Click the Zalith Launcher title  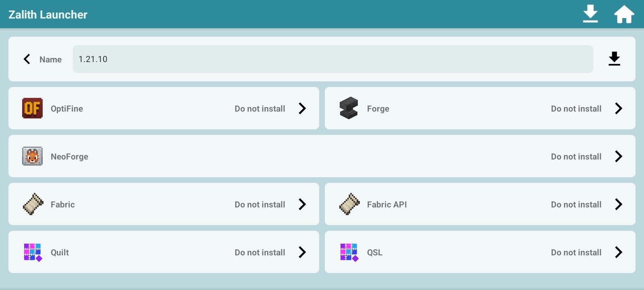click(48, 14)
